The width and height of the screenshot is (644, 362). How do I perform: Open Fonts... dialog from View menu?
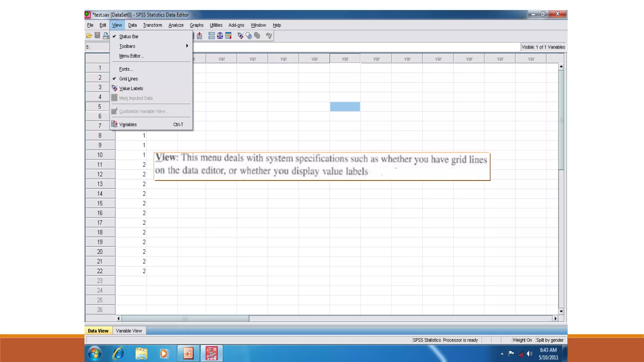[126, 69]
